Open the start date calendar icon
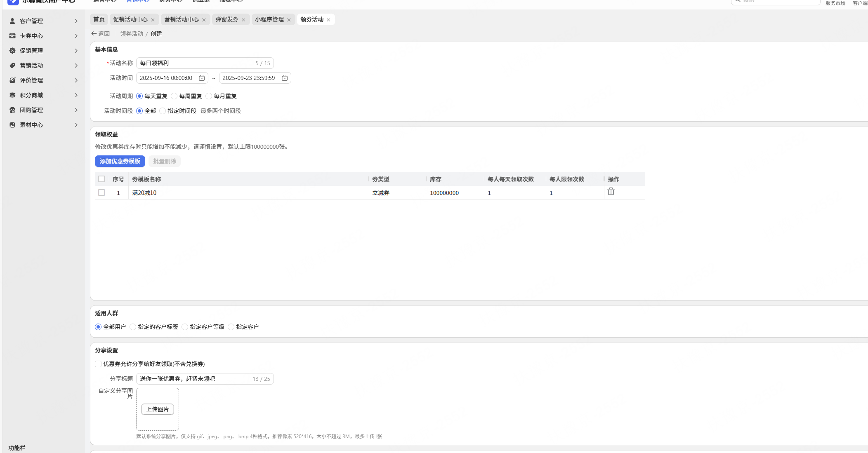The height and width of the screenshot is (453, 868). pos(202,78)
